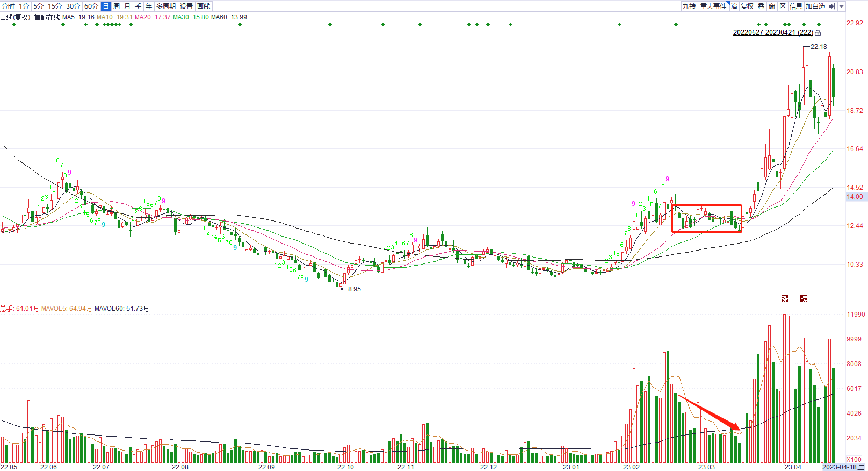The height and width of the screenshot is (471, 868).
Task: Click the jump-to-end arrow icon
Action: [x=832, y=6]
